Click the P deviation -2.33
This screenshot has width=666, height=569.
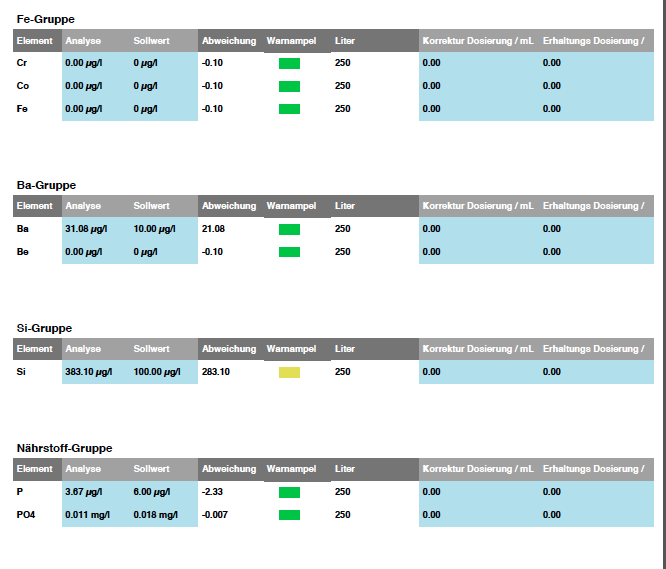point(212,492)
